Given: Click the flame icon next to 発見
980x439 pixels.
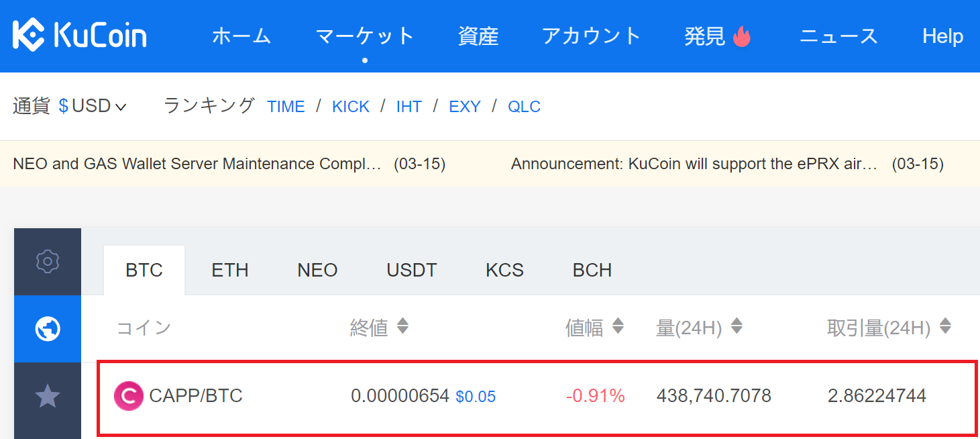Looking at the screenshot, I should coord(741,36).
